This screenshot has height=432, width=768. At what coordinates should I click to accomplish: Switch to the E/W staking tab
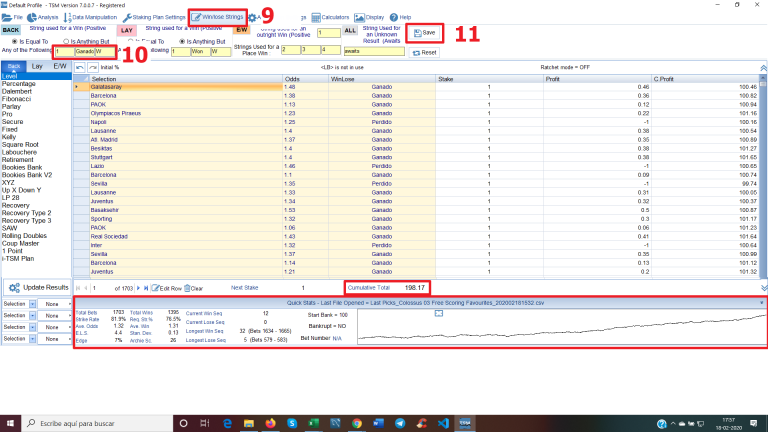[60, 66]
